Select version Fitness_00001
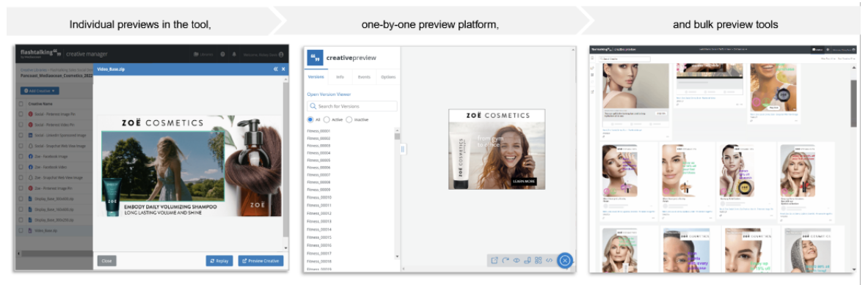Screen dimensions: 868x285 coord(319,131)
